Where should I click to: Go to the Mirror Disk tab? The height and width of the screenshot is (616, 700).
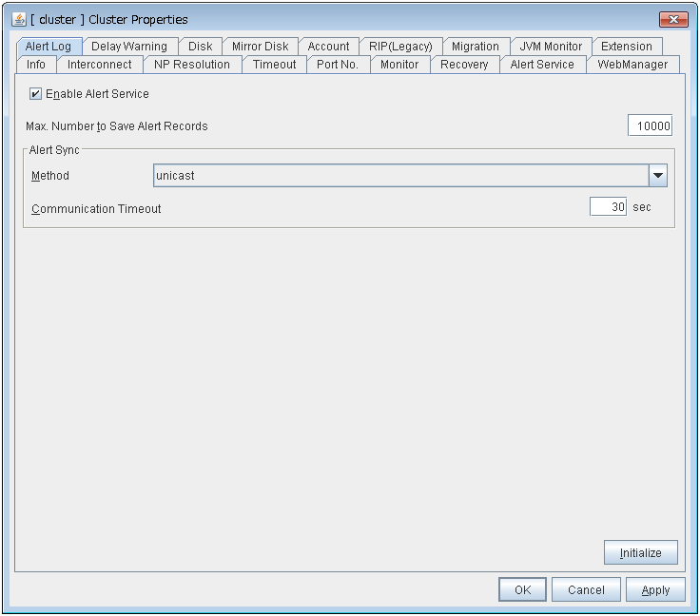[x=260, y=47]
